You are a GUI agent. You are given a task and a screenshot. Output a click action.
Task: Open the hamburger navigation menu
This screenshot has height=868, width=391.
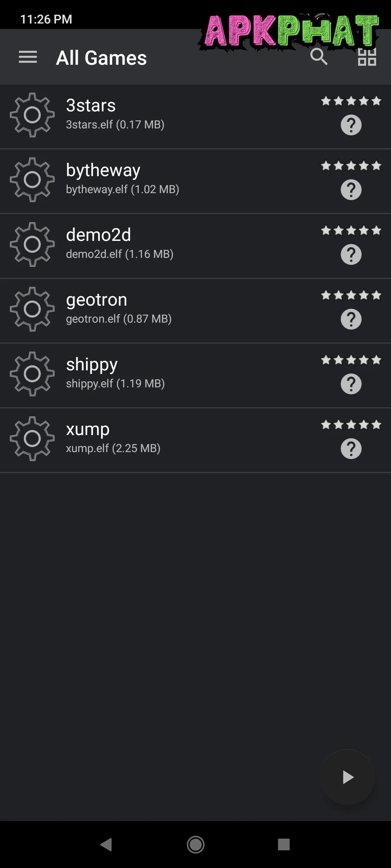pyautogui.click(x=28, y=57)
